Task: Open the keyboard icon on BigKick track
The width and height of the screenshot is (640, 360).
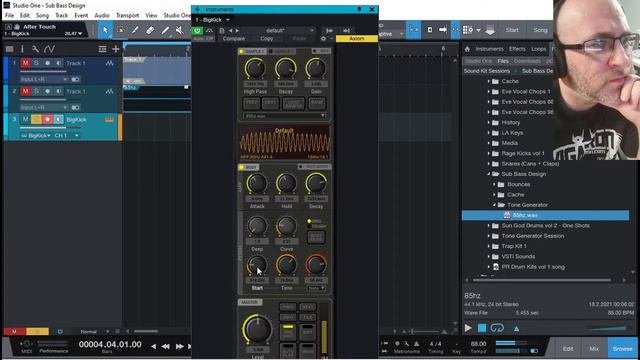Action: tap(109, 120)
